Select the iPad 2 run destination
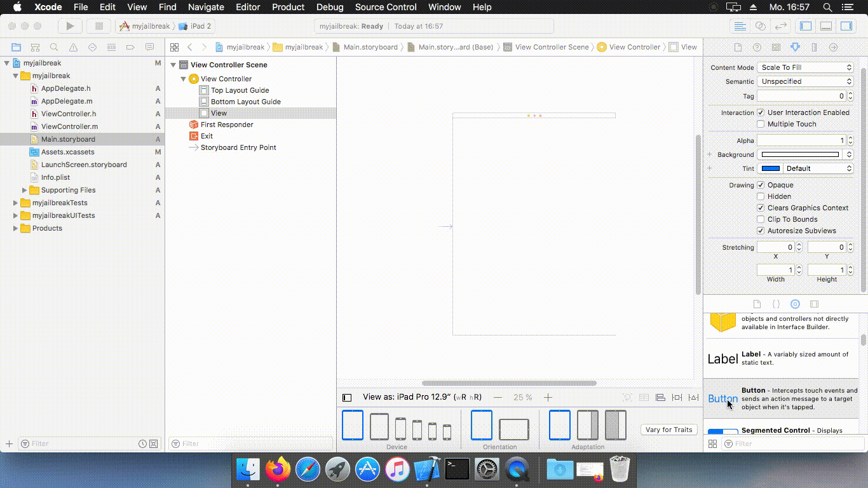 [195, 26]
